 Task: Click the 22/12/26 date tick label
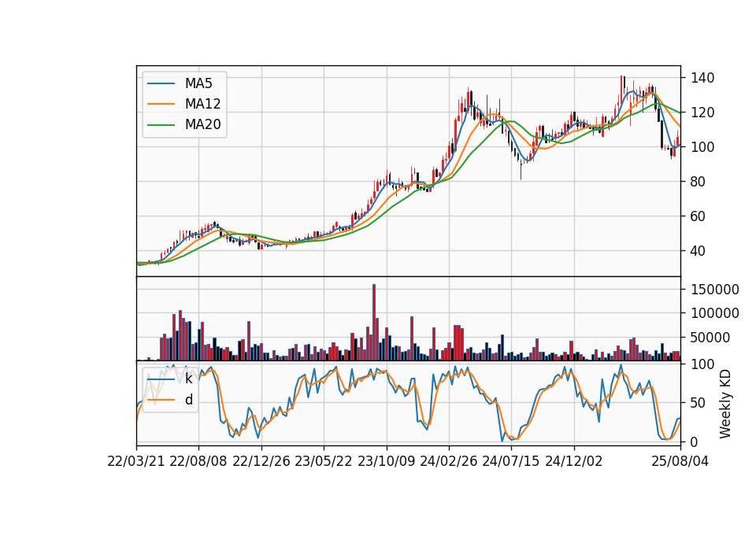click(x=261, y=462)
